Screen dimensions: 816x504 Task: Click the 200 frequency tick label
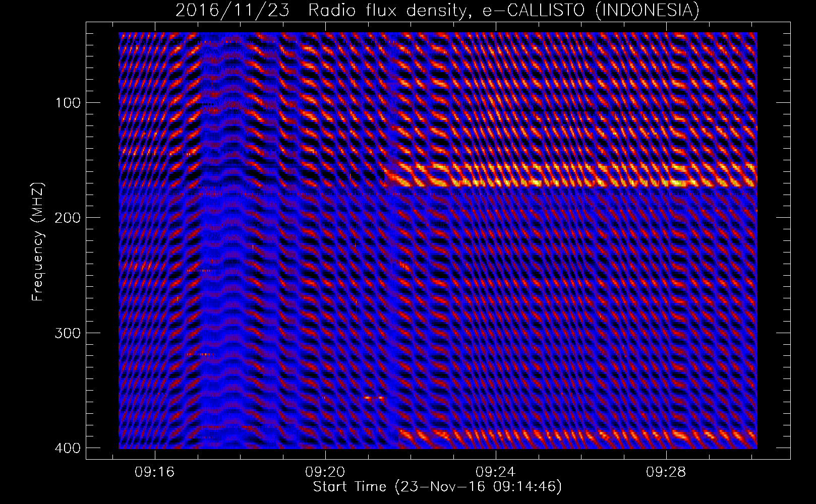point(67,218)
